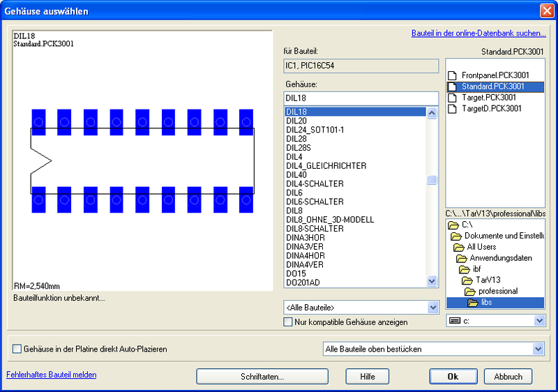
Task: Select DIL4-SCHALTER in the list
Action: pyautogui.click(x=355, y=184)
